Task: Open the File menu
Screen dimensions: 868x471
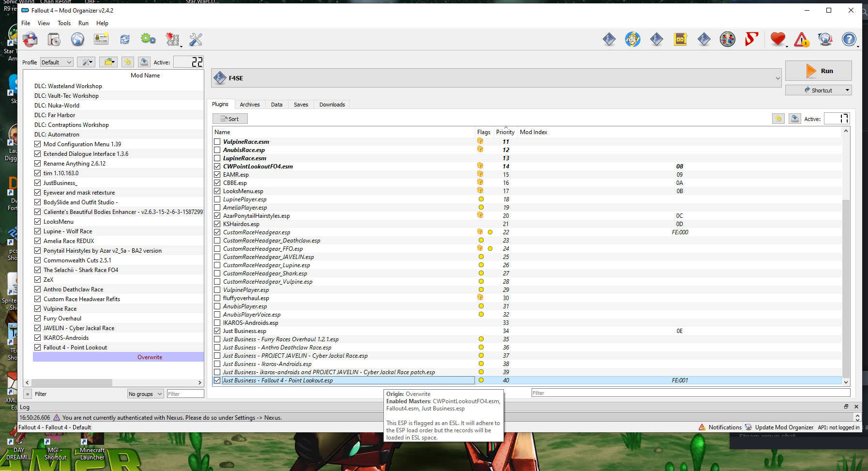Action: 26,23
